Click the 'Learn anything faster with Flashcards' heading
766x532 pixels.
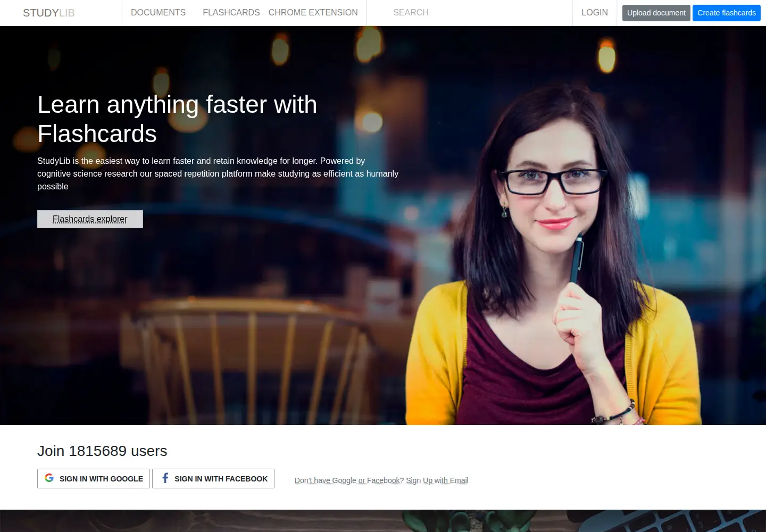(x=177, y=119)
